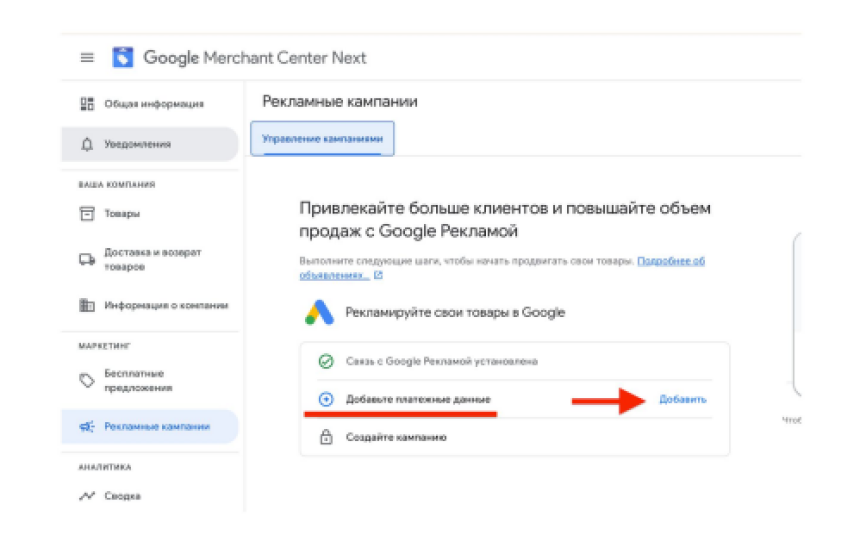
Task: Click the Уведомления bell icon
Action: coord(87,144)
